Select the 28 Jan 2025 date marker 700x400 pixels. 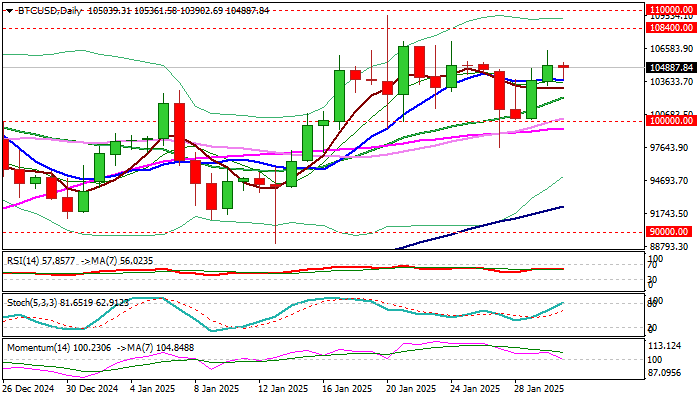pyautogui.click(x=538, y=388)
